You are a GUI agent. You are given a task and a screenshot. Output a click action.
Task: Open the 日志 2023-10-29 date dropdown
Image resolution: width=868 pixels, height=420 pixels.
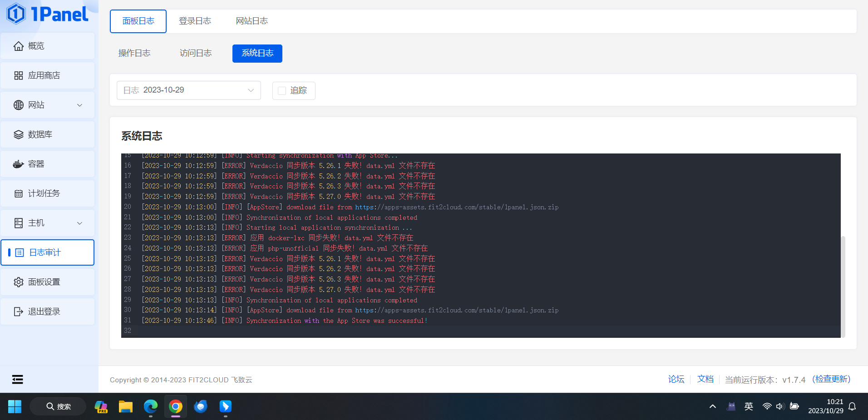click(x=189, y=90)
